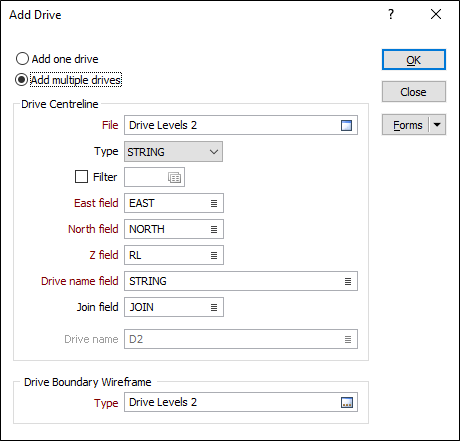Click the OK button
Viewport: 460px width, 441px height.
click(414, 60)
